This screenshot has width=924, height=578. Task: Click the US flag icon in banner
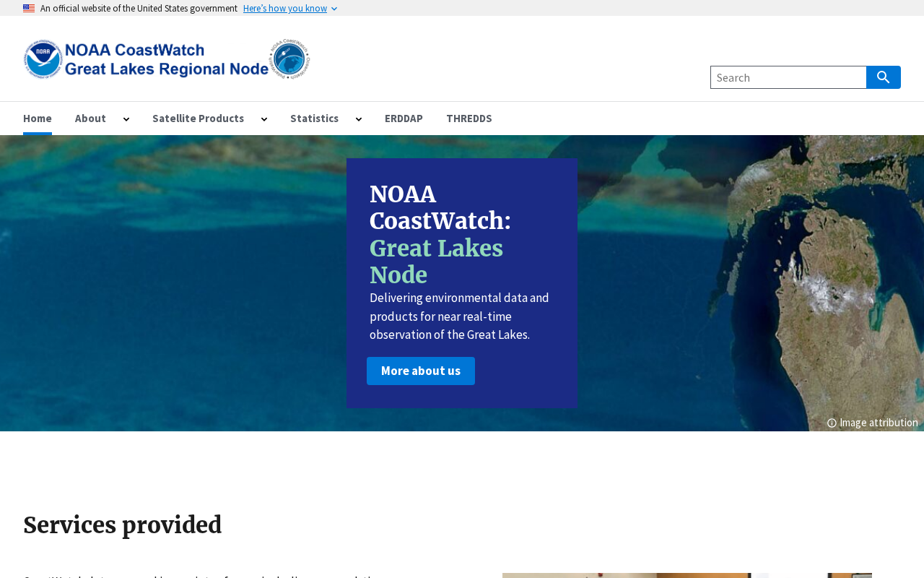pos(29,9)
